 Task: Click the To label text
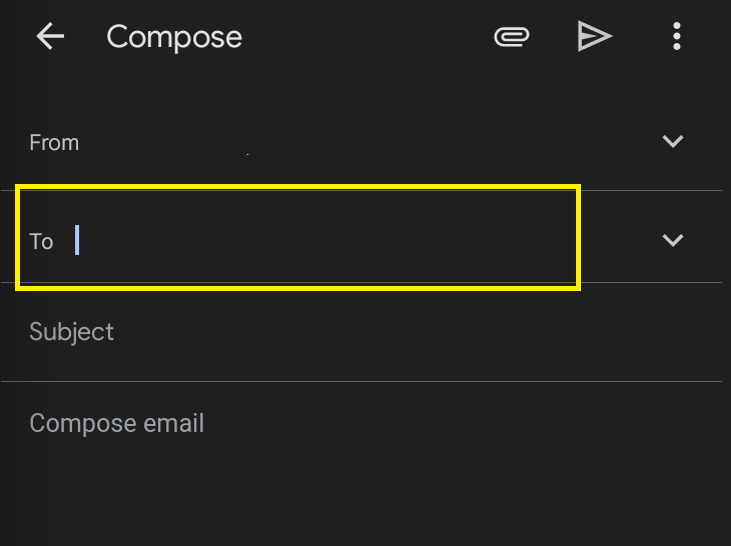pos(41,242)
